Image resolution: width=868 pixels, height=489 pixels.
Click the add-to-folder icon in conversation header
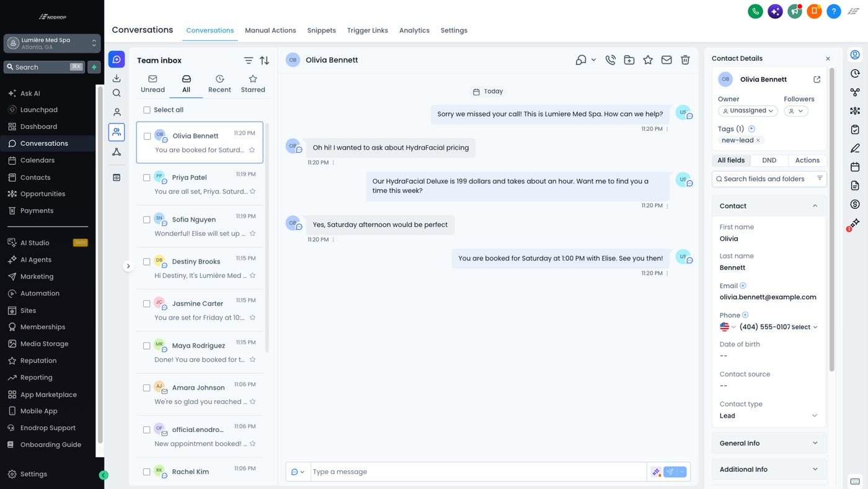point(629,60)
